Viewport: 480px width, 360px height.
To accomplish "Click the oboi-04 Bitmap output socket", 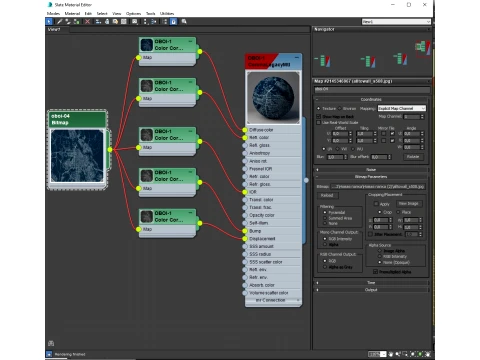I will (x=110, y=150).
